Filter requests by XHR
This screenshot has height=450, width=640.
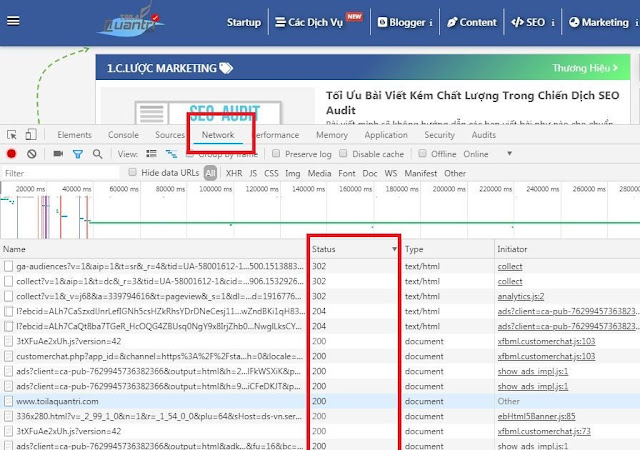(234, 173)
